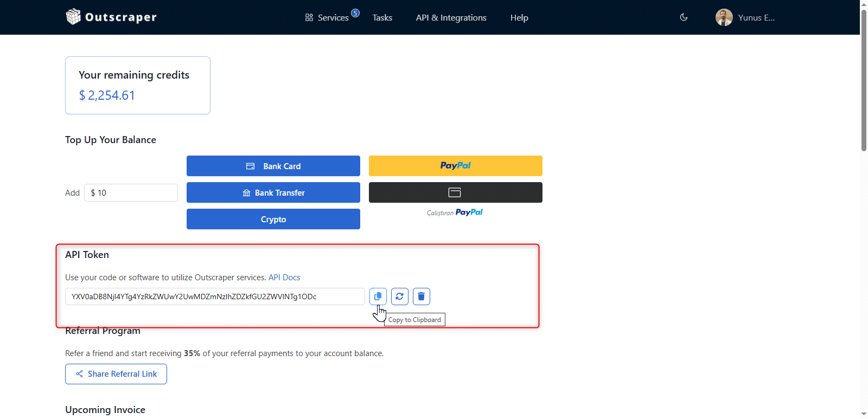The image size is (868, 419).
Task: Open the API Docs link
Action: [284, 278]
